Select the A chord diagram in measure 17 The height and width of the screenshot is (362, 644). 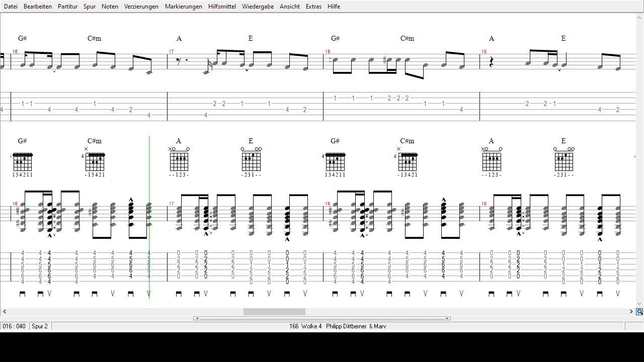point(180,160)
